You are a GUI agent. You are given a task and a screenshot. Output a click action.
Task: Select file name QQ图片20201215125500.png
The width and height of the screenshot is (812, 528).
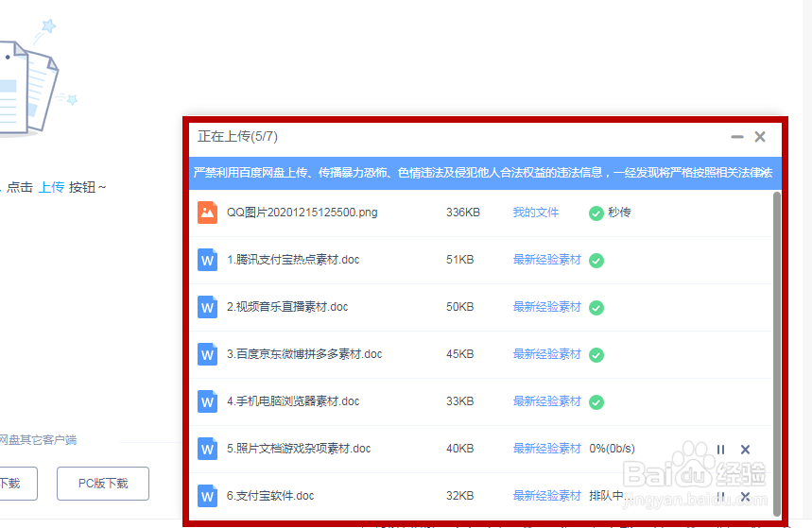click(x=302, y=213)
